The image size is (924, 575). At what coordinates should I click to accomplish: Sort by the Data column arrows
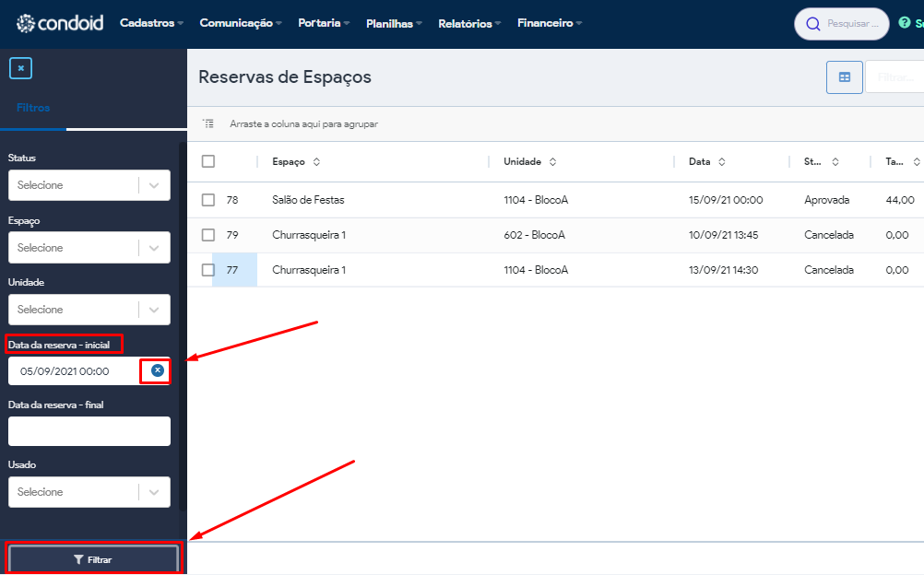[x=722, y=162]
